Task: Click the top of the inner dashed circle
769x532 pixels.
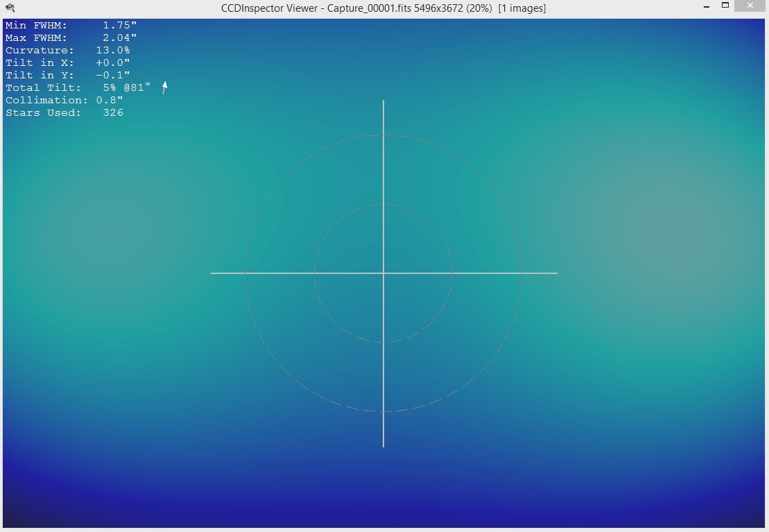Action: [x=383, y=204]
